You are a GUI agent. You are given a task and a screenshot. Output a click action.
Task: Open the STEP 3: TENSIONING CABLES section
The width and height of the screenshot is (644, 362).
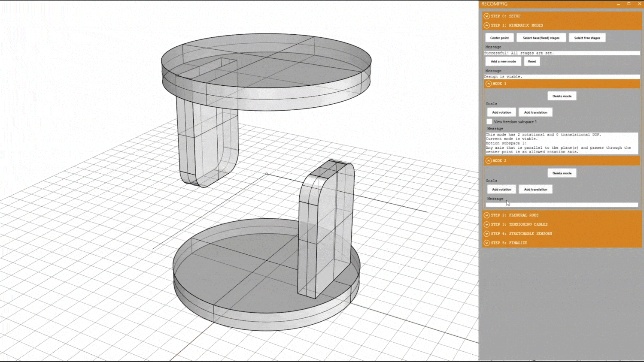coord(486,224)
